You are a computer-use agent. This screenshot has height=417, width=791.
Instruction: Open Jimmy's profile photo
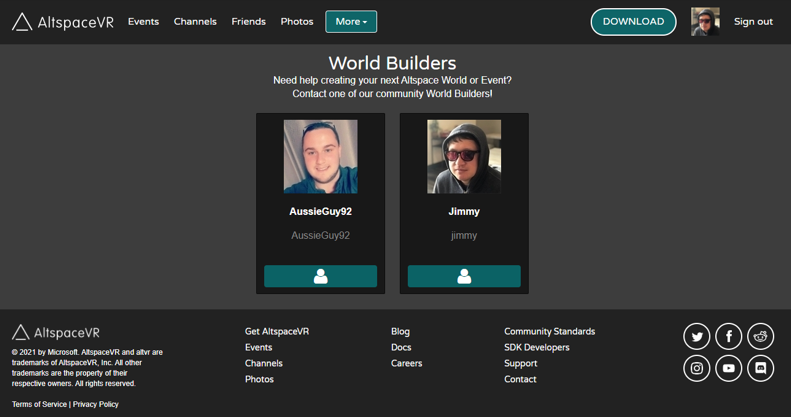click(464, 156)
